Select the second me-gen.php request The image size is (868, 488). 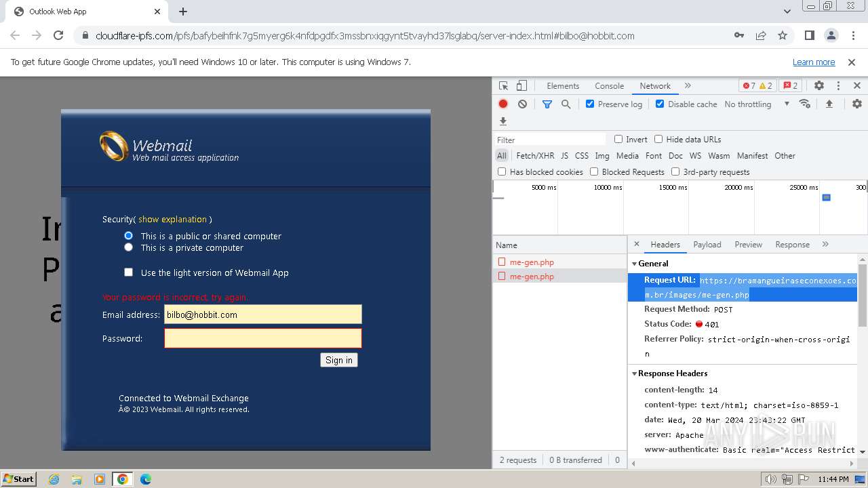point(559,277)
